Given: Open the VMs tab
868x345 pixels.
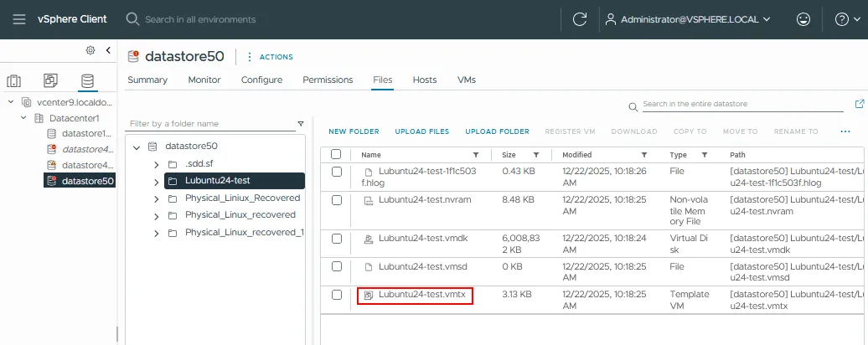Looking at the screenshot, I should point(467,80).
